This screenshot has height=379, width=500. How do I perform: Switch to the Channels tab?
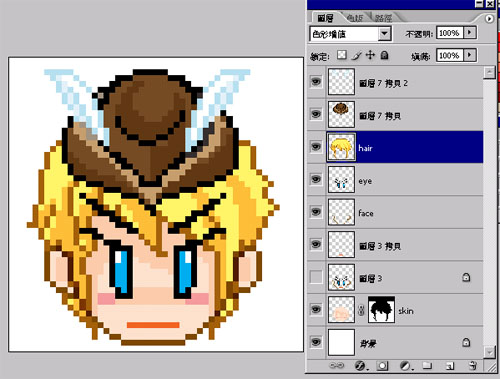coord(355,18)
